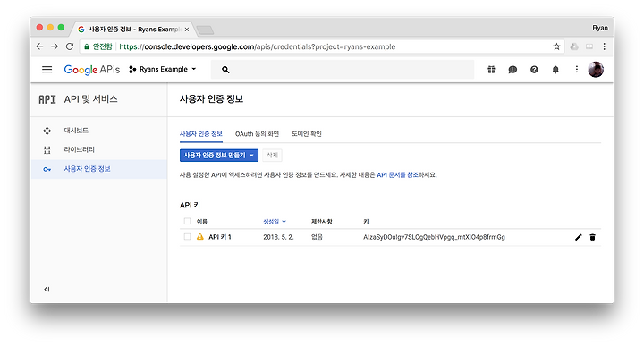Click the 삭제 button

point(272,156)
